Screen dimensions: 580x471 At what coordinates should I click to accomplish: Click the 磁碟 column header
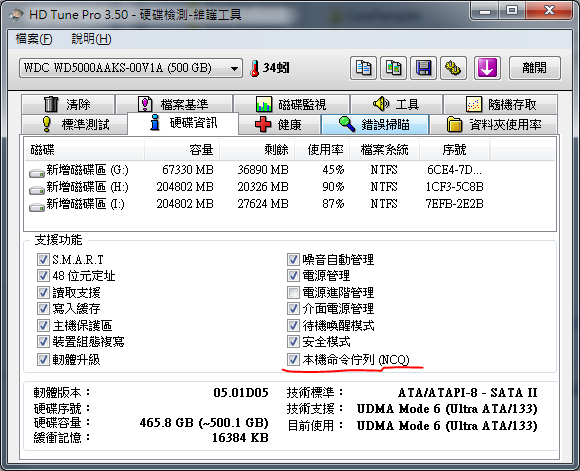84,149
